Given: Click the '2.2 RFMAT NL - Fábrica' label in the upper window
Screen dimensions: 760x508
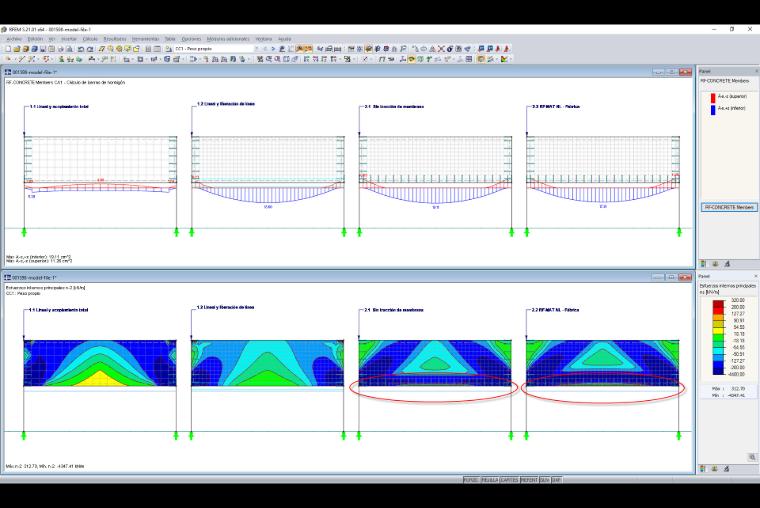Looking at the screenshot, I should [x=555, y=107].
